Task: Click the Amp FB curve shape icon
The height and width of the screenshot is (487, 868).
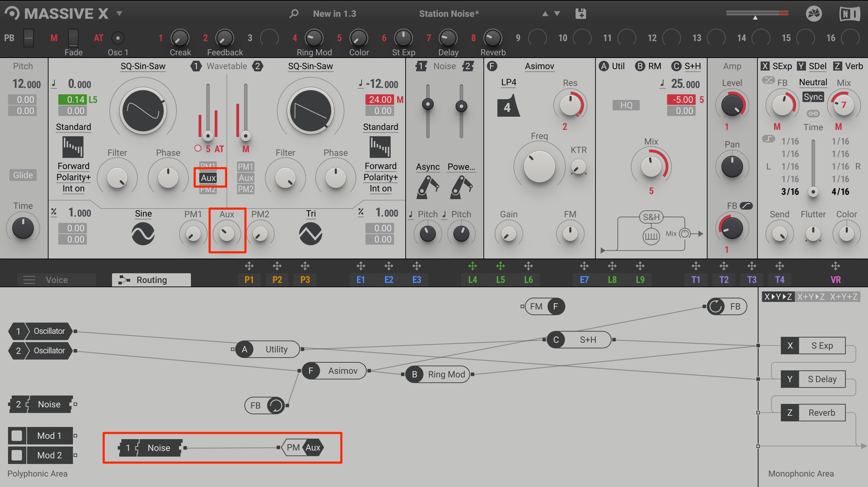Action: (746, 206)
